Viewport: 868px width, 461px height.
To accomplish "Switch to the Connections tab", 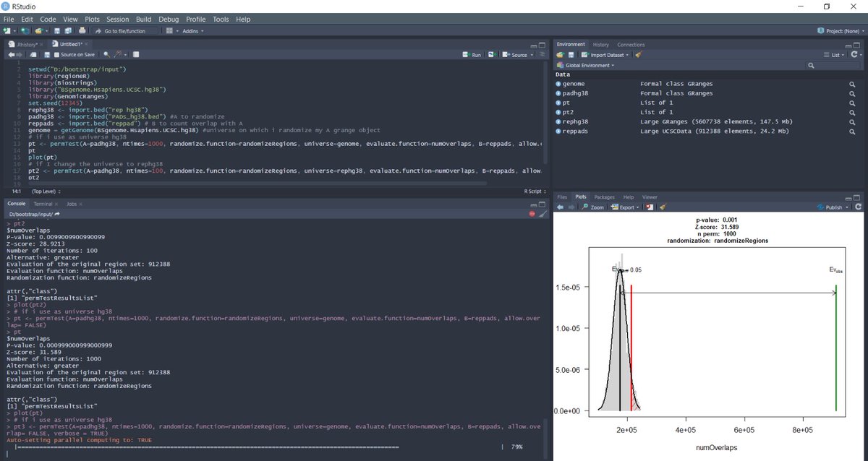I will (631, 45).
